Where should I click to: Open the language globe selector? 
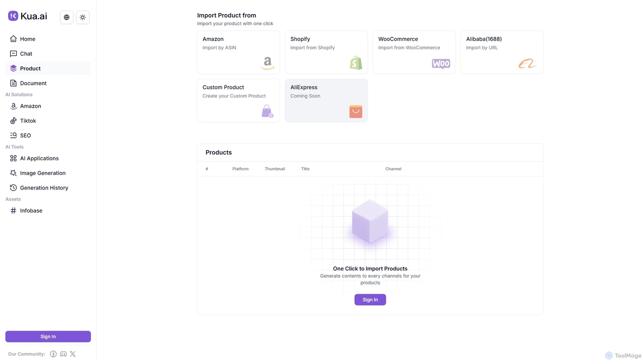(66, 17)
